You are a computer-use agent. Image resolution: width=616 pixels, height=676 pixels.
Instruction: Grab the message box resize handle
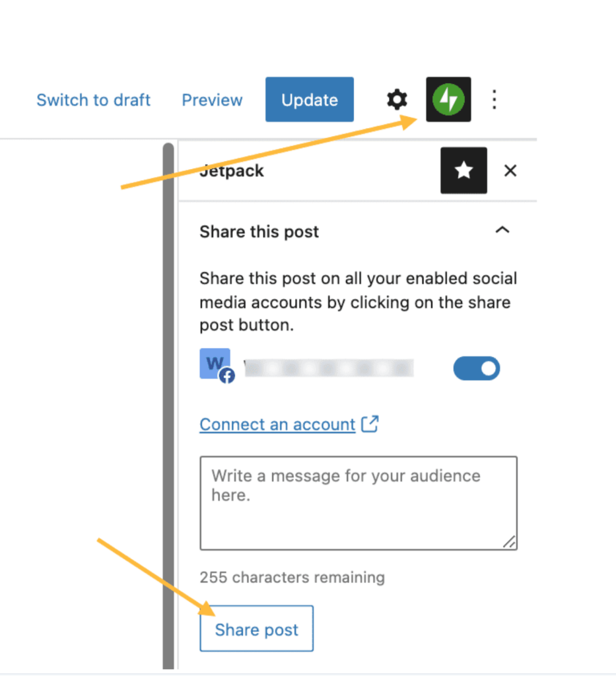click(x=509, y=542)
